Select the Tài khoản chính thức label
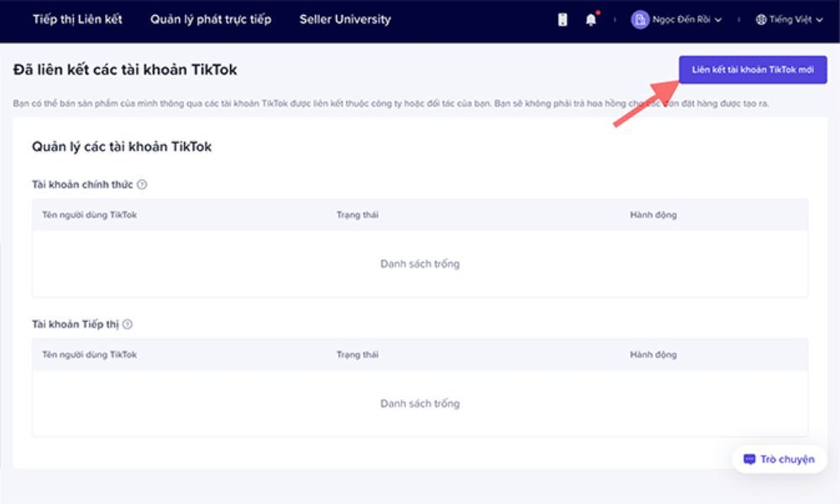This screenshot has height=504, width=840. click(x=82, y=184)
